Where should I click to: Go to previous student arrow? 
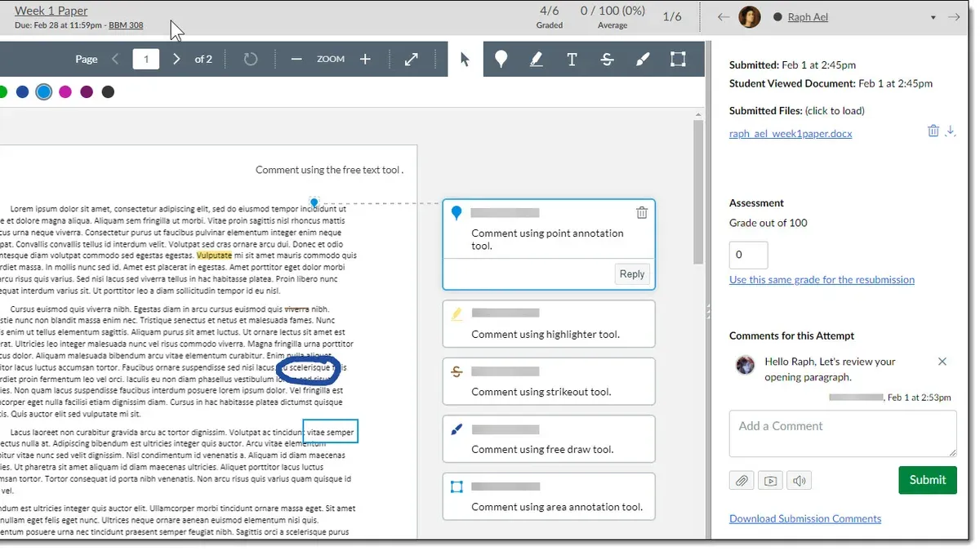click(x=723, y=17)
